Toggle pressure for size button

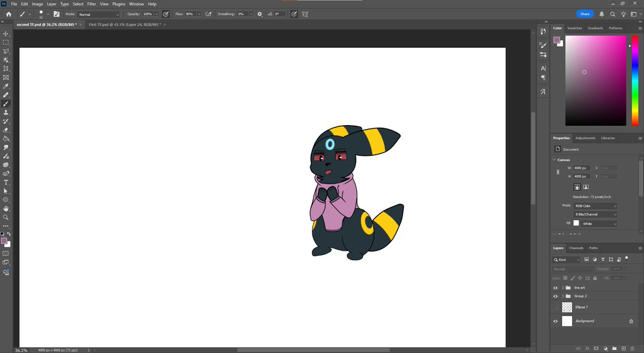click(294, 14)
